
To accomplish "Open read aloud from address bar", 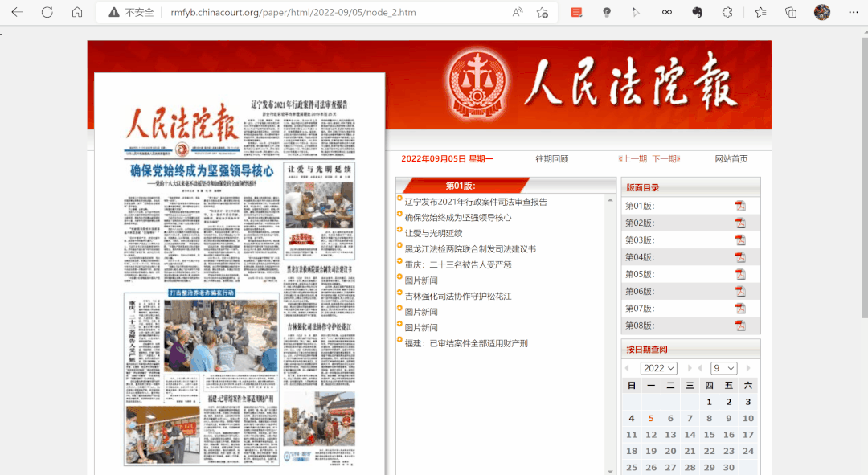I will point(518,12).
